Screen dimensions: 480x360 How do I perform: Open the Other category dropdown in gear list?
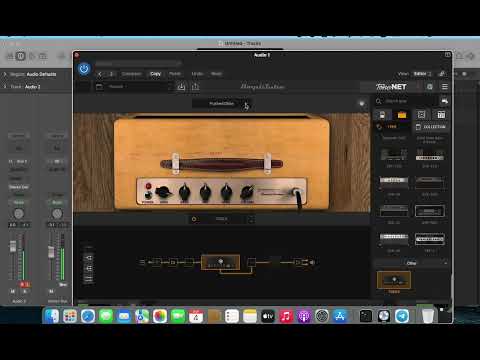412,263
